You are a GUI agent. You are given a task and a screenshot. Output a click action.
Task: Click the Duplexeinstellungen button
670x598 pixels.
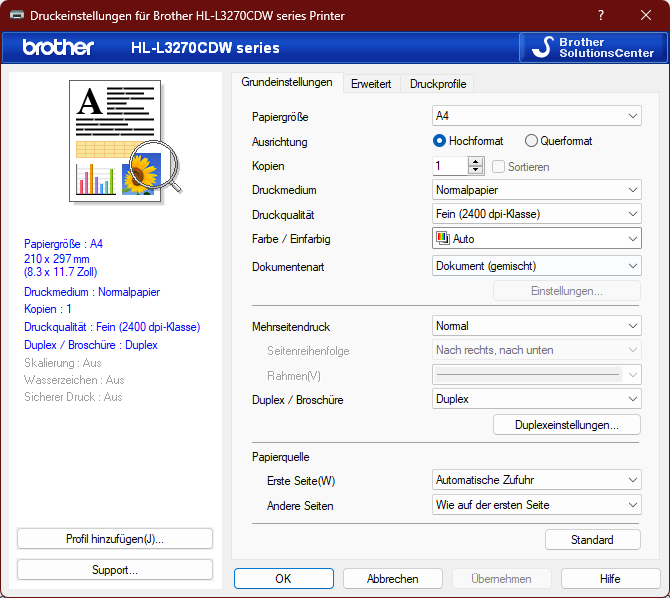[567, 425]
